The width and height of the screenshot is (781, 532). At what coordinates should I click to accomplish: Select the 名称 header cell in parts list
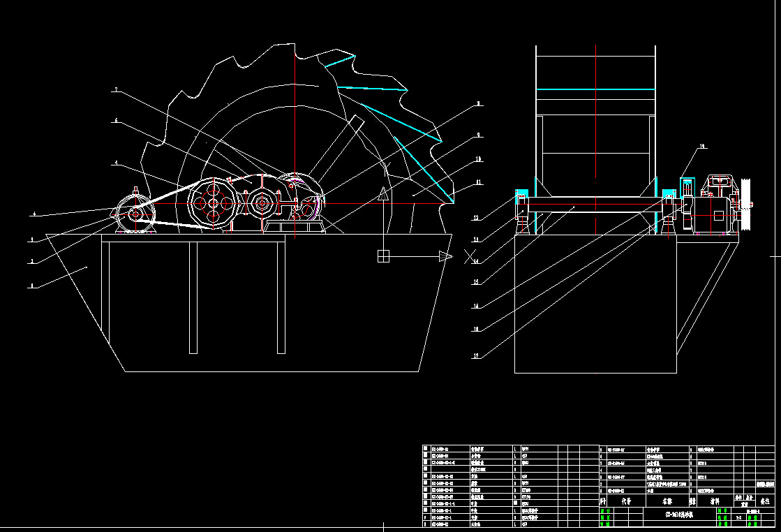click(668, 501)
